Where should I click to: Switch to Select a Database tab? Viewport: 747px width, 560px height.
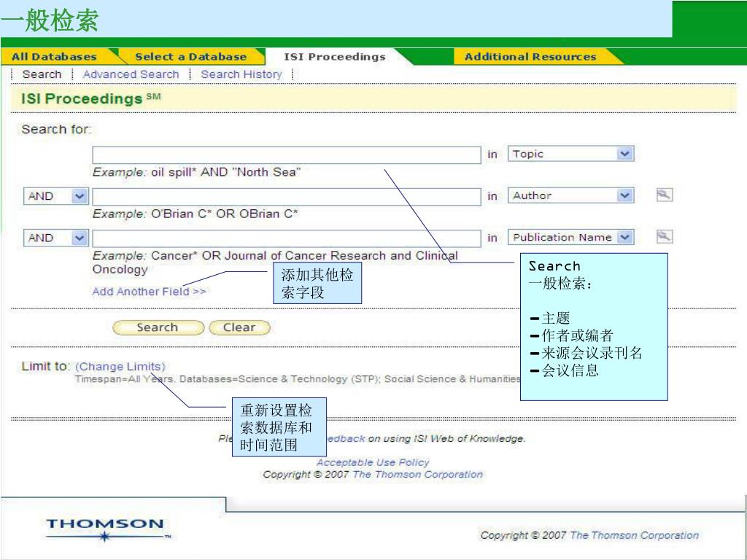[x=190, y=57]
